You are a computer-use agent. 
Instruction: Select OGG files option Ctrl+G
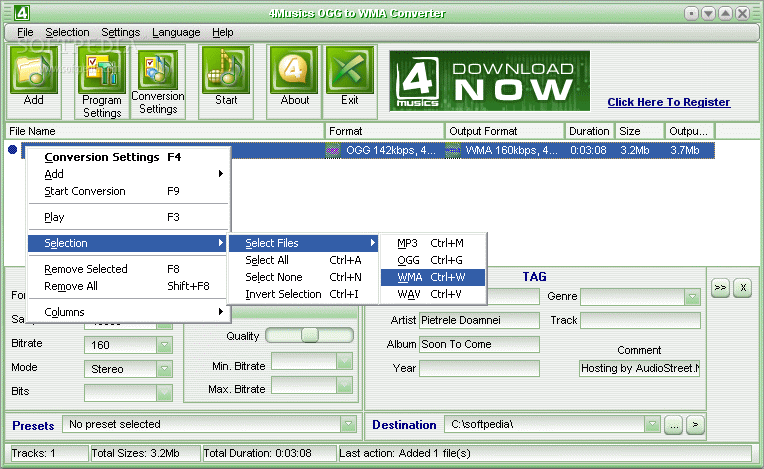(x=433, y=260)
